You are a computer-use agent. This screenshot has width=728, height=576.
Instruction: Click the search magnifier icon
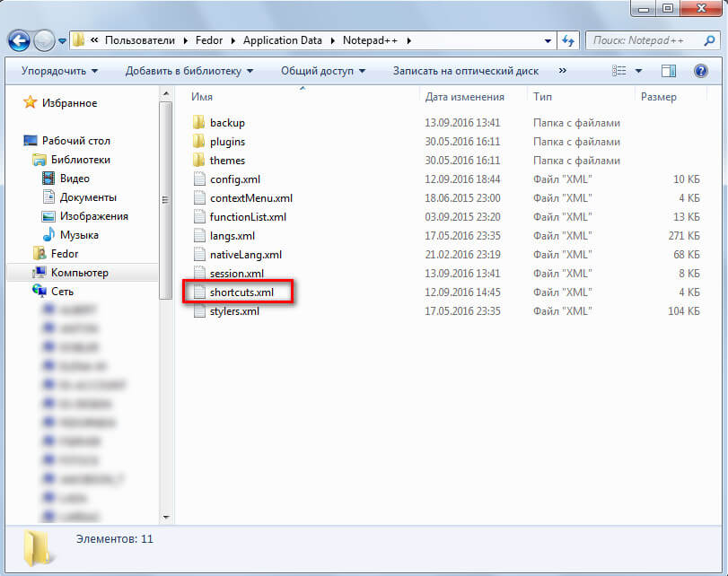[x=709, y=40]
